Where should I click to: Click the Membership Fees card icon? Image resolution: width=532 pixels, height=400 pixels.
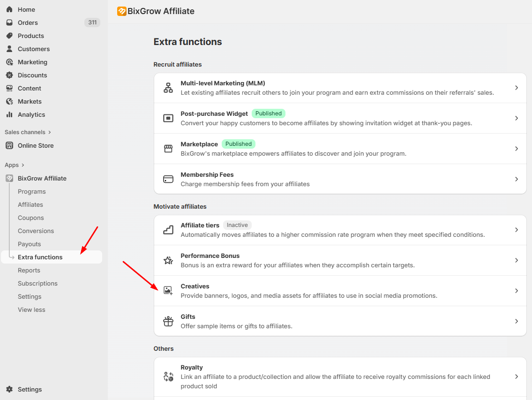tap(168, 179)
